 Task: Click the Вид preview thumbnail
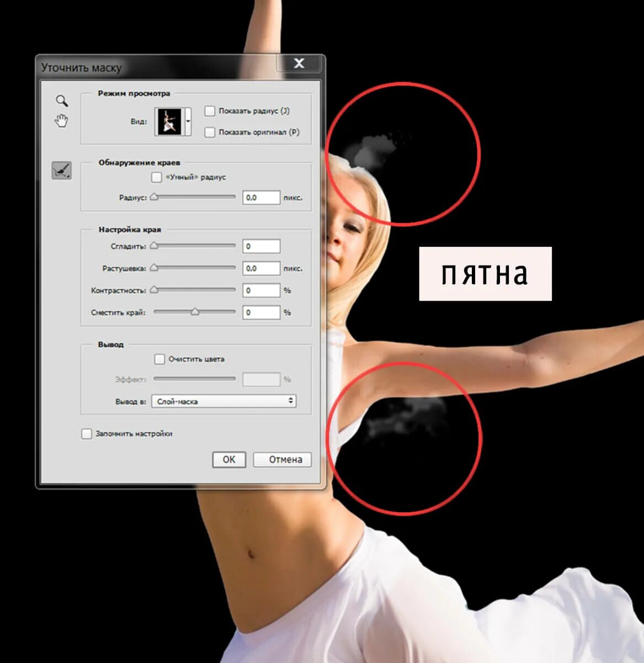tap(169, 122)
